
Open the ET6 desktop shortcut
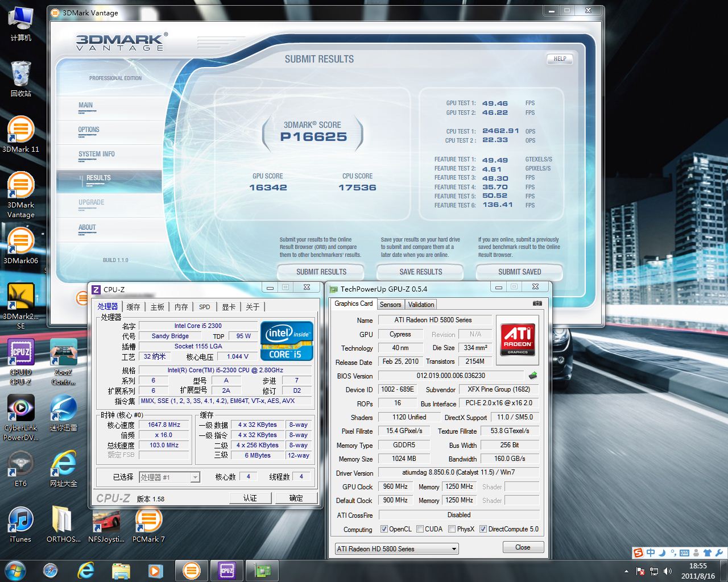point(20,469)
